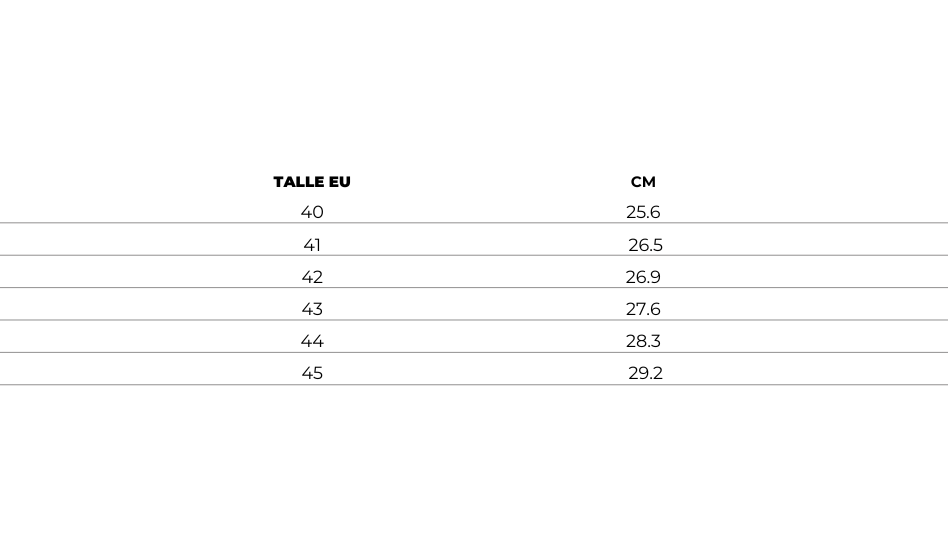The width and height of the screenshot is (948, 557).
Task: Select EU size 42 cell
Action: pos(312,277)
